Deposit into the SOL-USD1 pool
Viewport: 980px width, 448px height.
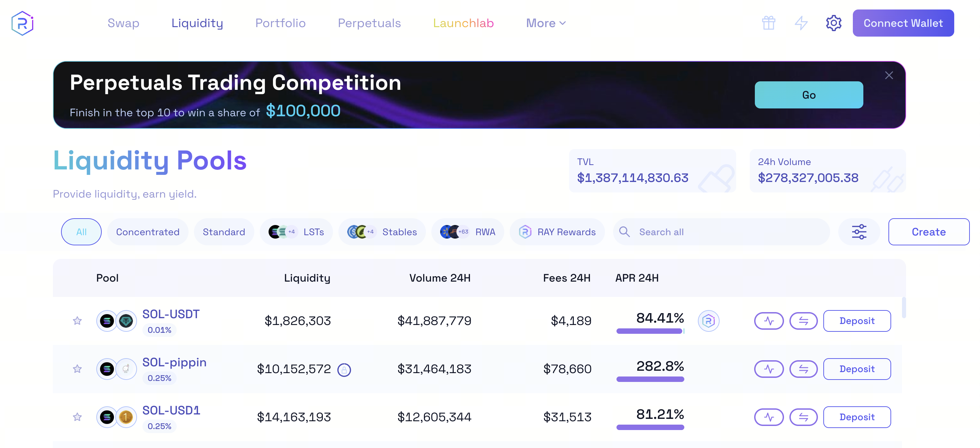pyautogui.click(x=857, y=417)
